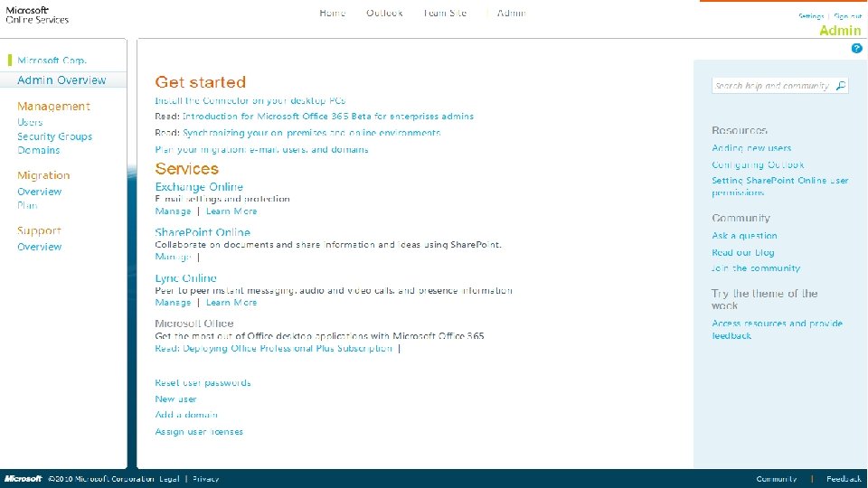Open Setting SharePoint Online user permissions

[x=780, y=186]
